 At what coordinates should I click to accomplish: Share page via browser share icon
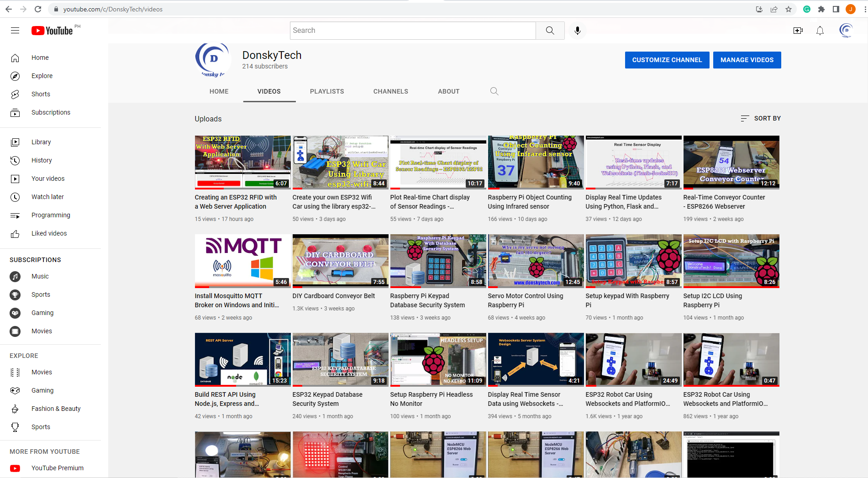[x=774, y=9]
